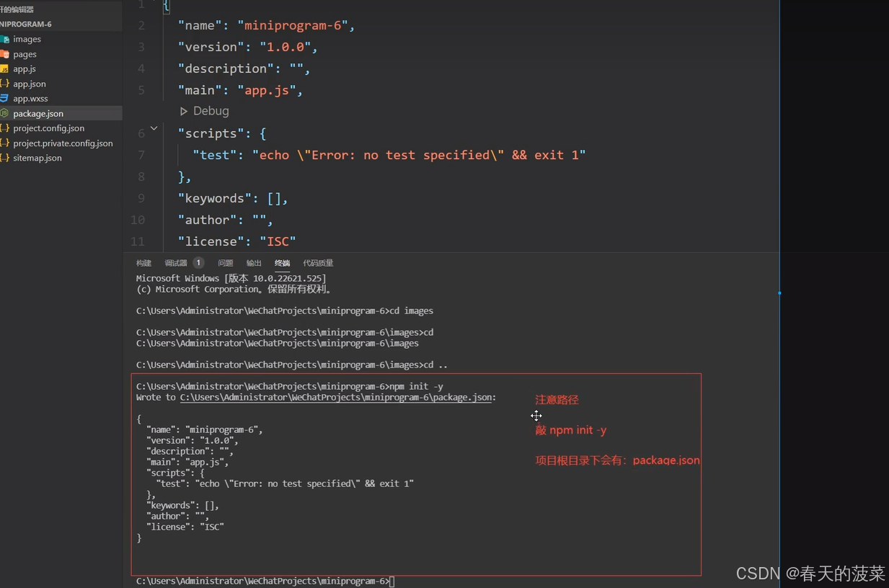Click the "app.js" main value in editor
889x588 pixels.
pos(267,90)
